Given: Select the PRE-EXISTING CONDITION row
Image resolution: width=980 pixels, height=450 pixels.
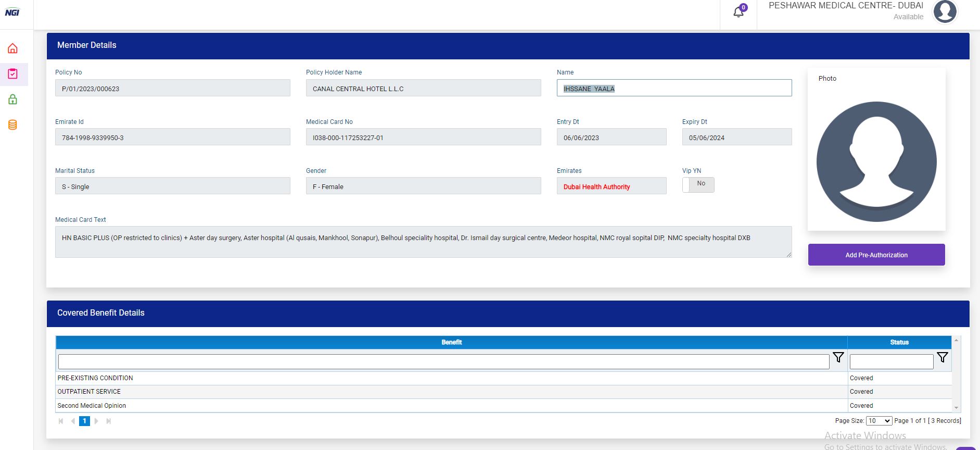Looking at the screenshot, I should (x=504, y=378).
